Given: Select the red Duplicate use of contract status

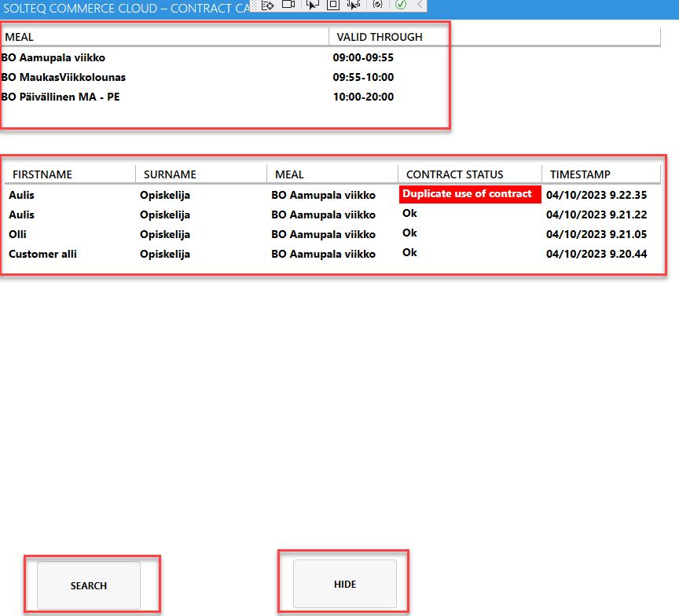Looking at the screenshot, I should tap(468, 194).
